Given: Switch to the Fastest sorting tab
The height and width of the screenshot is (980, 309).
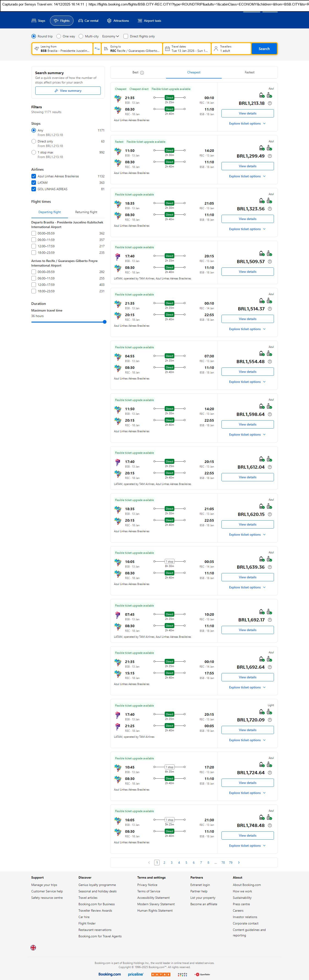Looking at the screenshot, I should pyautogui.click(x=249, y=72).
